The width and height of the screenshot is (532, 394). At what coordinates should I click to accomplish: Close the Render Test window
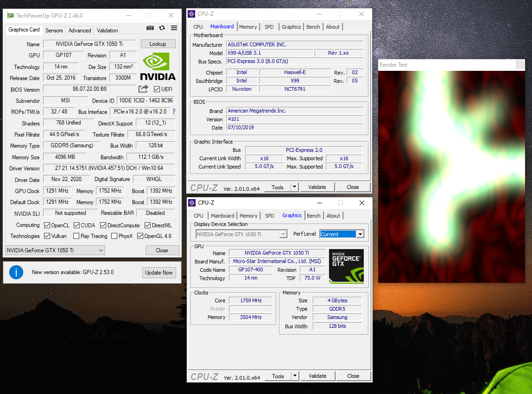point(520,64)
